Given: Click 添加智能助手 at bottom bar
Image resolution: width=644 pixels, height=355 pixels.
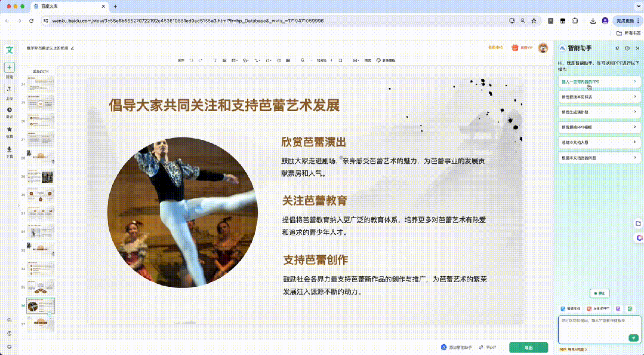Looking at the screenshot, I should point(457,347).
